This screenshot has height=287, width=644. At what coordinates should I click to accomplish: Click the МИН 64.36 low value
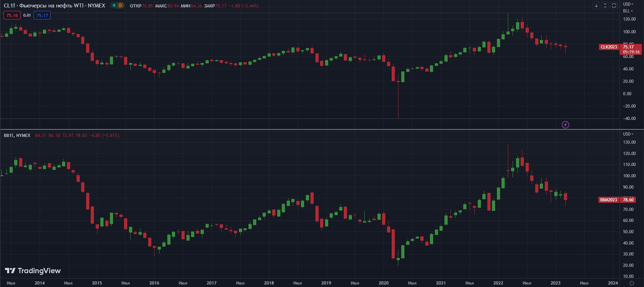pos(191,6)
